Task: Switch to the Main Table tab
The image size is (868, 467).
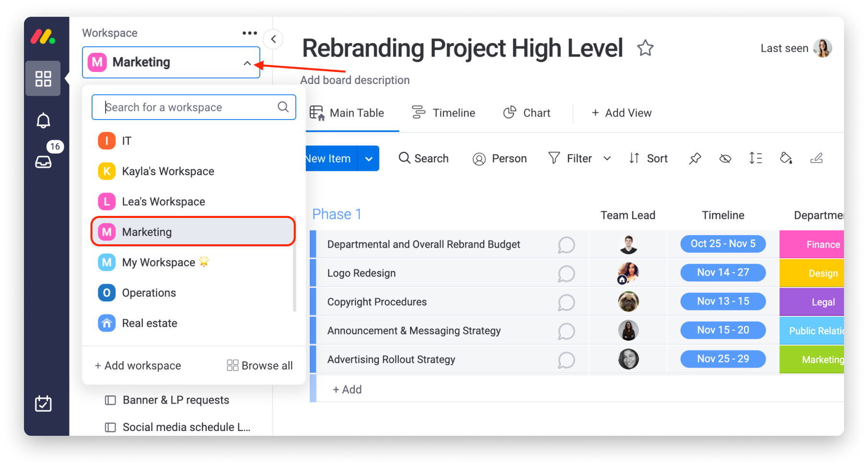Action: coord(347,113)
